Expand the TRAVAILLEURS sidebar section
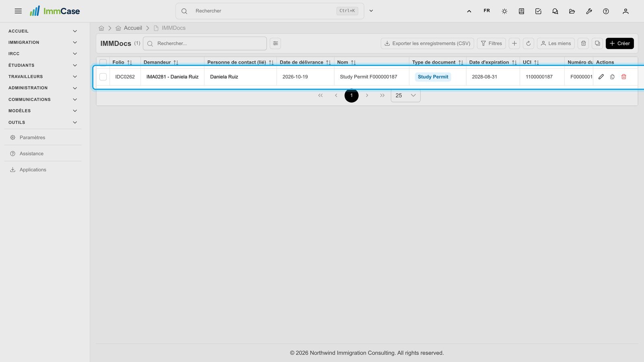Screen dimensions: 644x362 42,76
